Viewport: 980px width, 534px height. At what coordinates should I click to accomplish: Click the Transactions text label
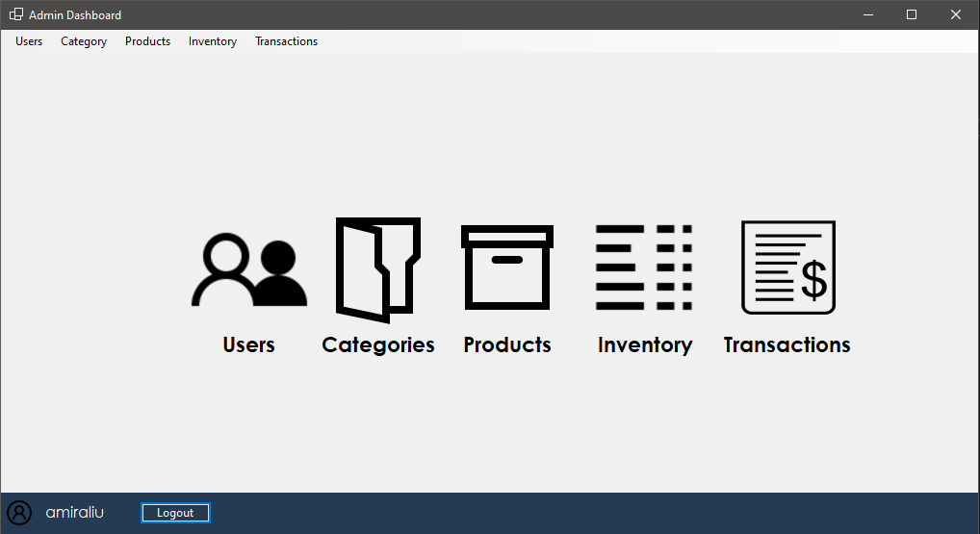(x=787, y=344)
